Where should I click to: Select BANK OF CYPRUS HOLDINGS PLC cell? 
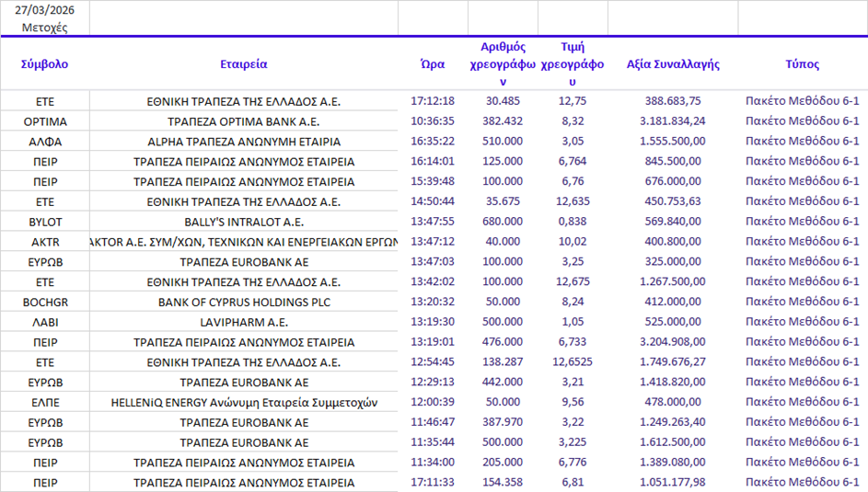(x=244, y=302)
